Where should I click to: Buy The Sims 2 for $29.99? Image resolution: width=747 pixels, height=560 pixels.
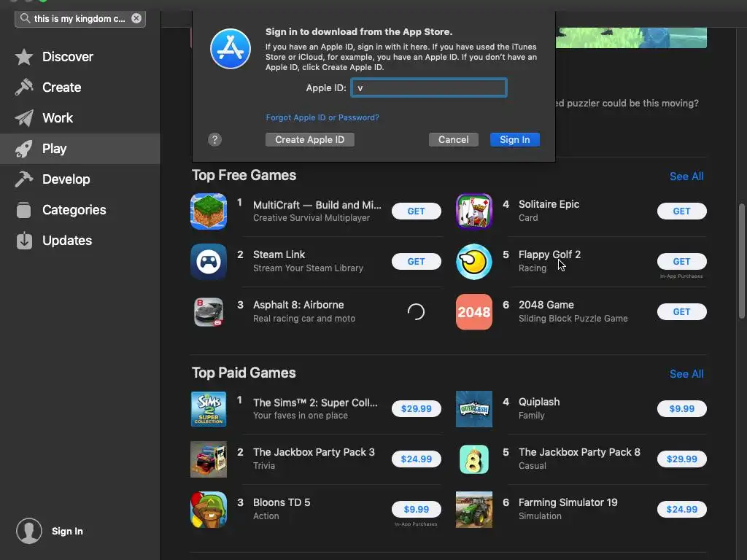click(x=417, y=408)
